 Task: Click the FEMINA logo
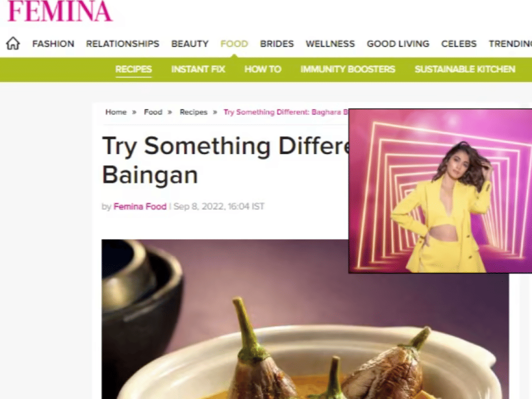pos(60,11)
